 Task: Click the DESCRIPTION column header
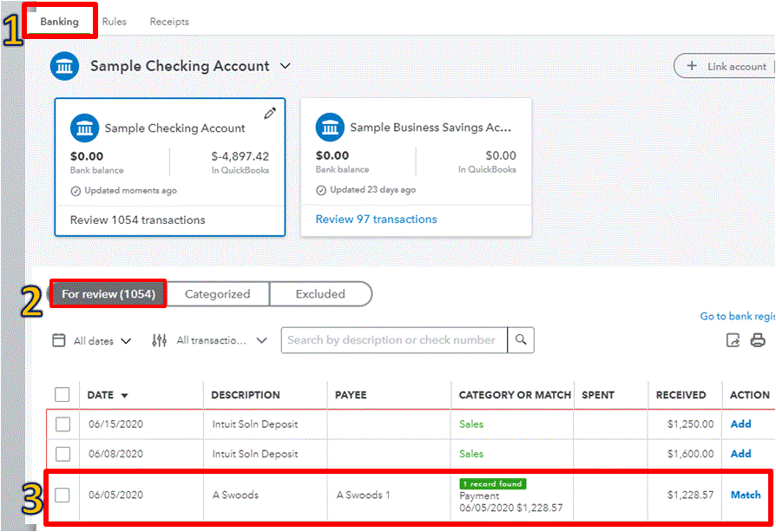coord(246,395)
